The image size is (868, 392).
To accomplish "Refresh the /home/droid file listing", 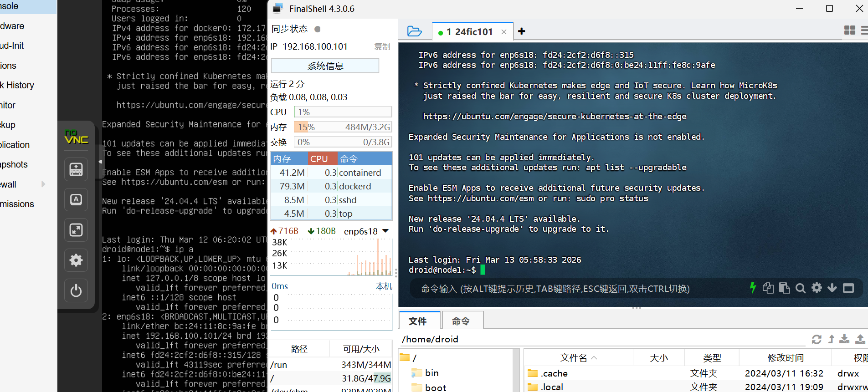I will [817, 339].
